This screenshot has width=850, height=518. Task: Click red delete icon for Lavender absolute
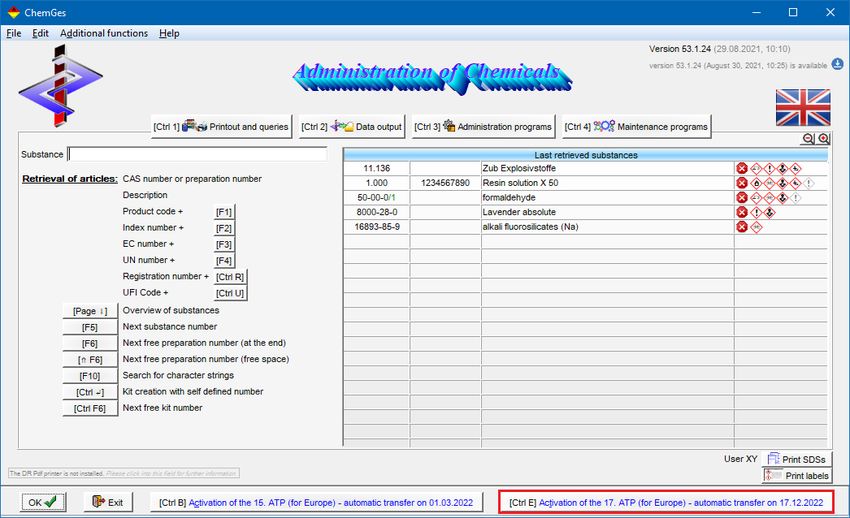point(742,212)
